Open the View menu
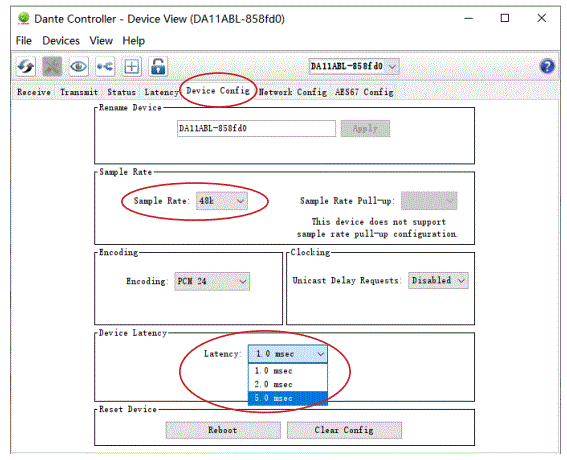This screenshot has width=567, height=460. click(101, 41)
